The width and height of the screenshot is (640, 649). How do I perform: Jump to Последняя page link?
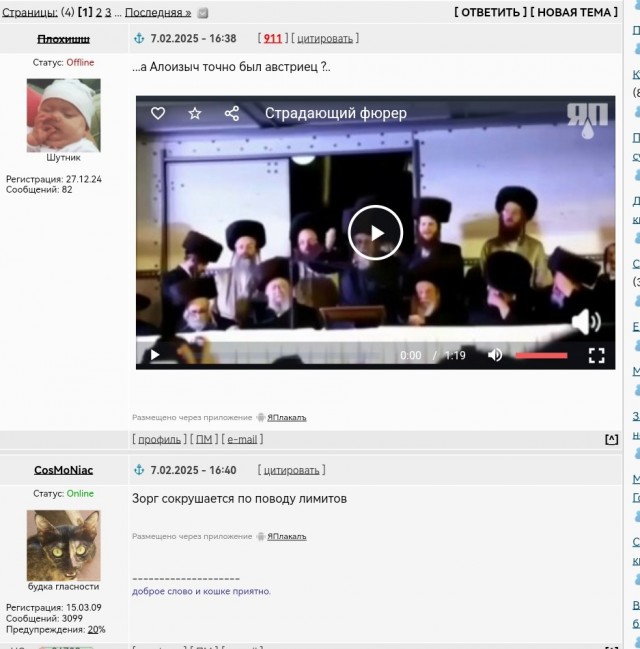pos(158,12)
